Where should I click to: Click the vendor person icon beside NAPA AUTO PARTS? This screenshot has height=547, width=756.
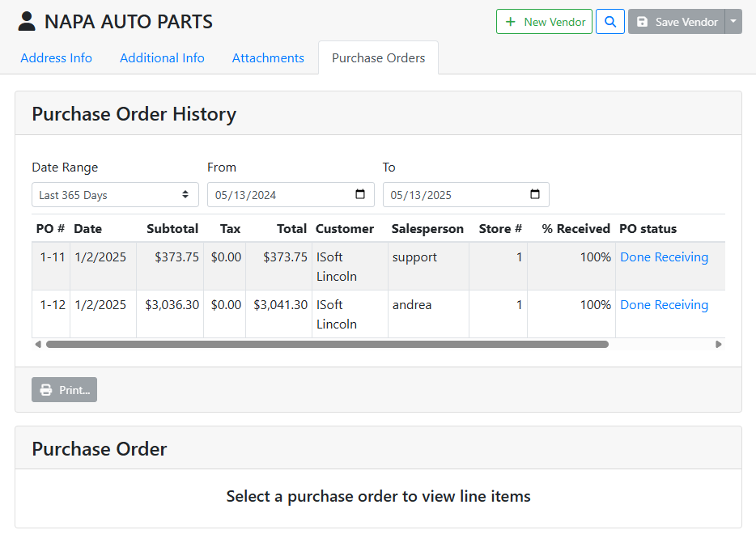coord(28,22)
